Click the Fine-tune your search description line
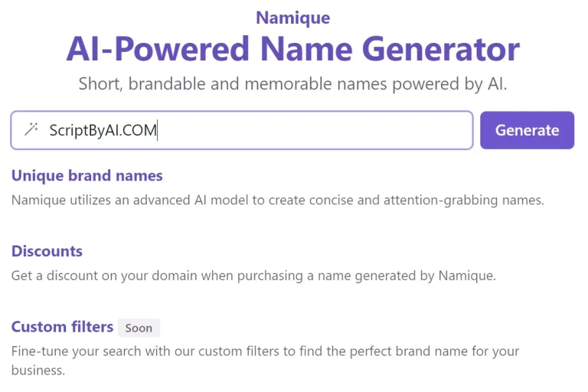588x392 pixels. [x=265, y=351]
